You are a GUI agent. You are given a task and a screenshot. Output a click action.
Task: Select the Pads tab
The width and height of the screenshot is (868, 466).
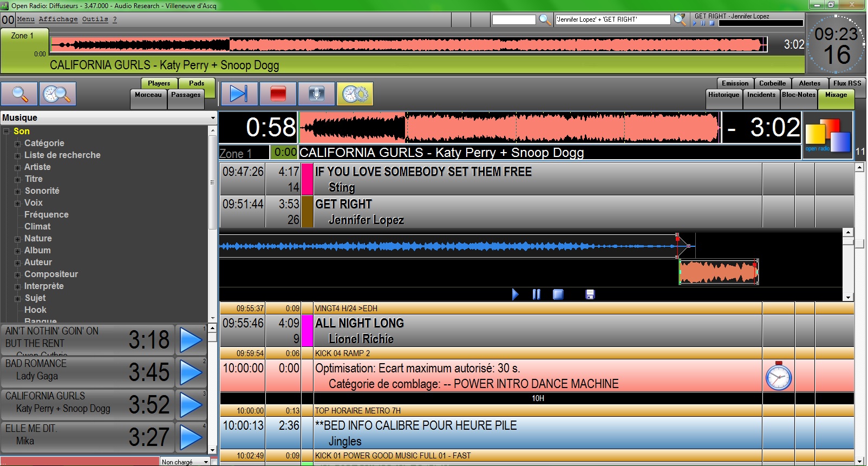click(x=197, y=83)
